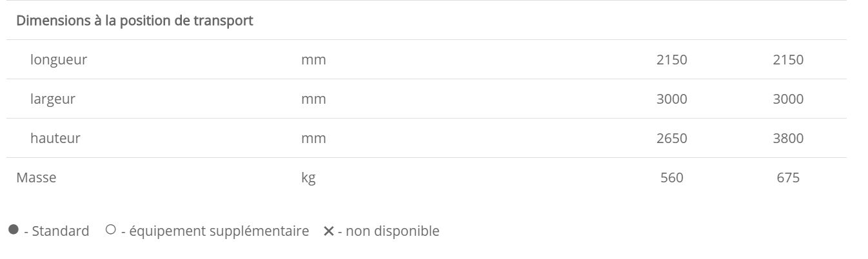Select the largeur row label
This screenshot has width=868, height=259.
(x=52, y=99)
